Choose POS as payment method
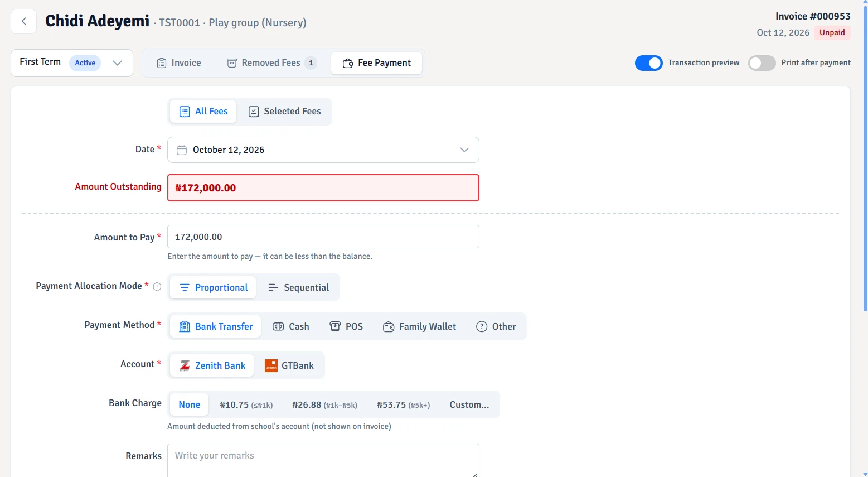The width and height of the screenshot is (868, 477). 346,326
